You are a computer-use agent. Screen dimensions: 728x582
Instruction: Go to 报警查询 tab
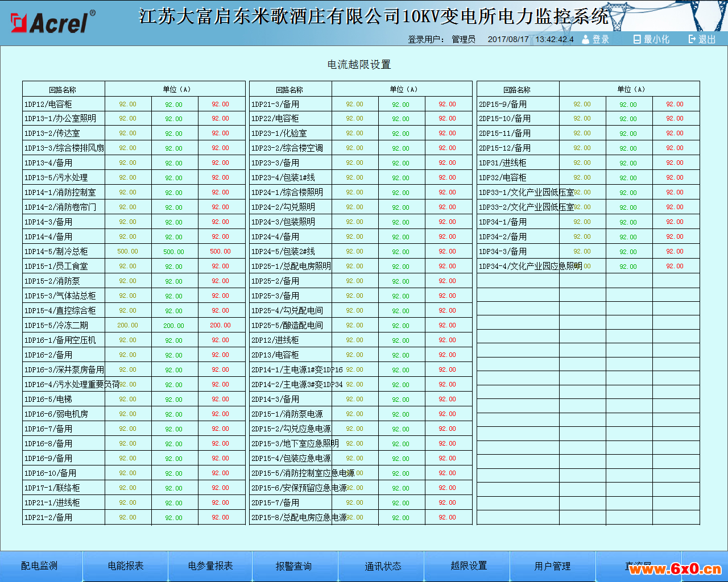click(294, 566)
